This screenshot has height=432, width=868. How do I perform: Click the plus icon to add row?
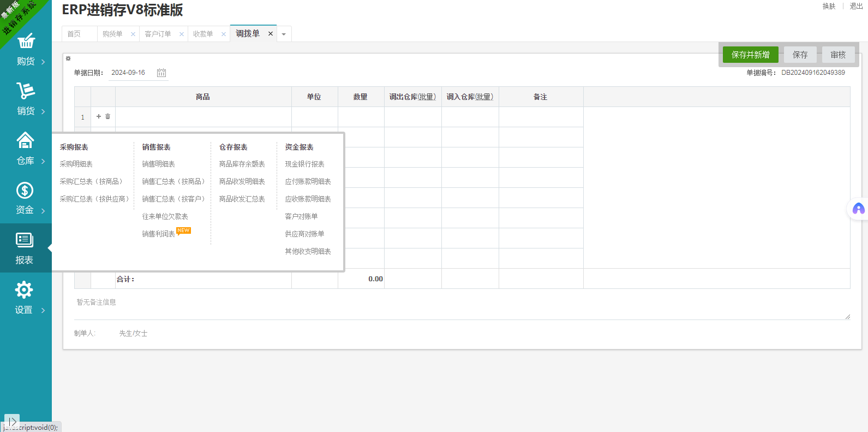click(x=99, y=116)
